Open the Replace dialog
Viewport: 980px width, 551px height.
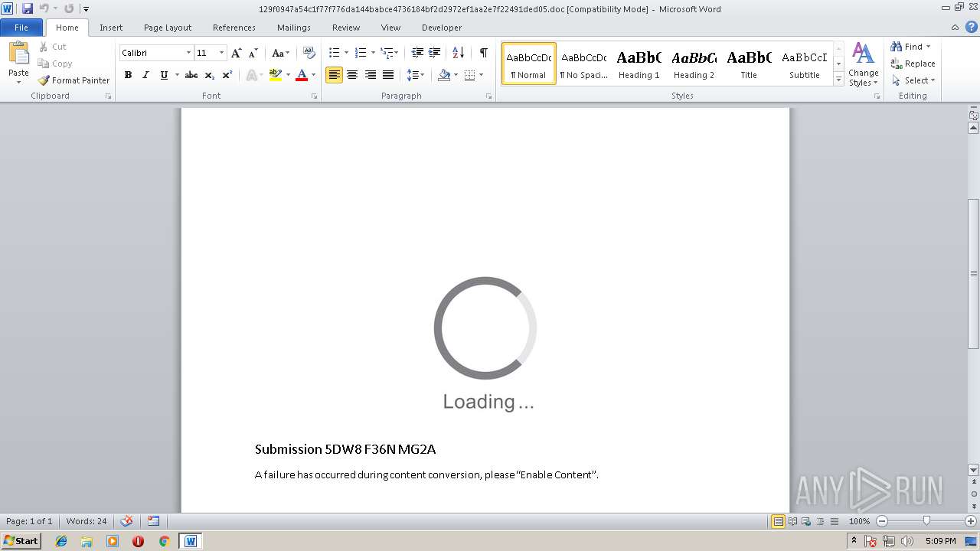coord(913,64)
